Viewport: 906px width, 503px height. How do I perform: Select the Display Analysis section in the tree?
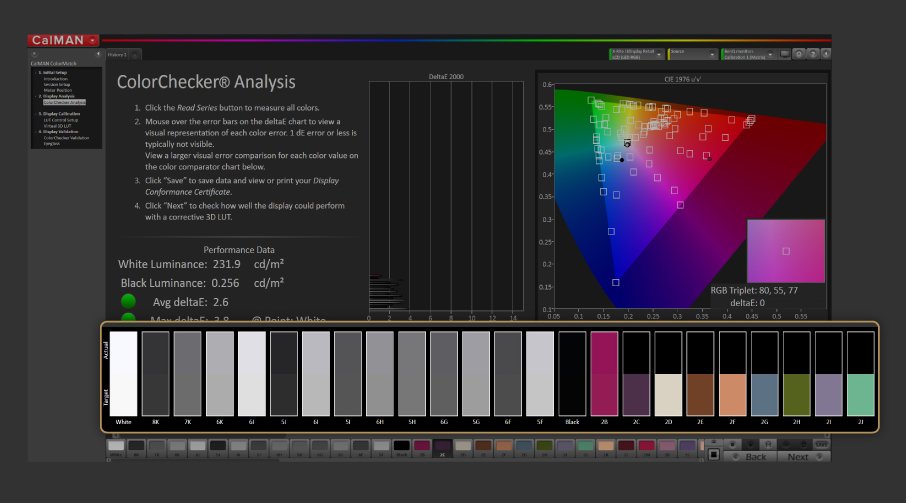click(56, 96)
